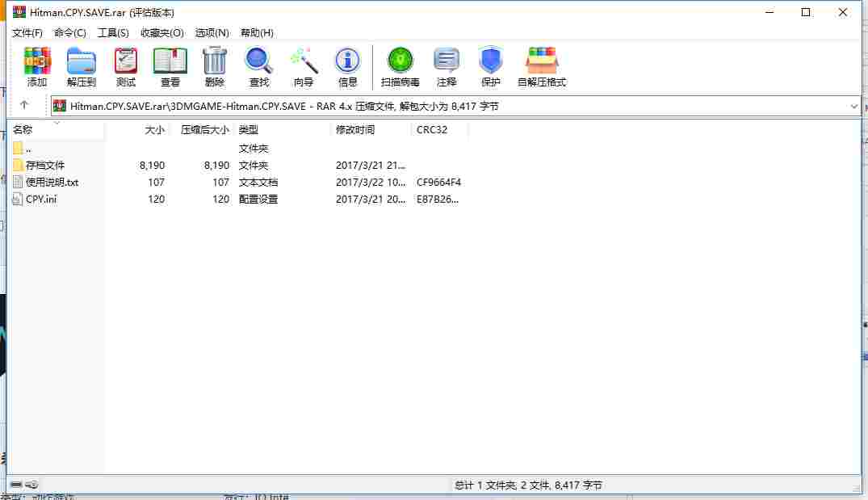This screenshot has height=500, width=868.
Task: Select the 存档文件 folder name
Action: (x=45, y=165)
